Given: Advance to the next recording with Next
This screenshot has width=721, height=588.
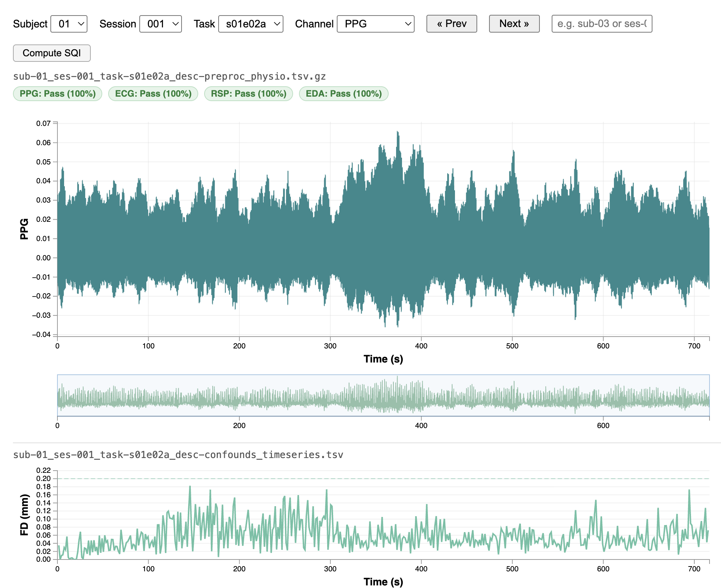Looking at the screenshot, I should pyautogui.click(x=514, y=24).
